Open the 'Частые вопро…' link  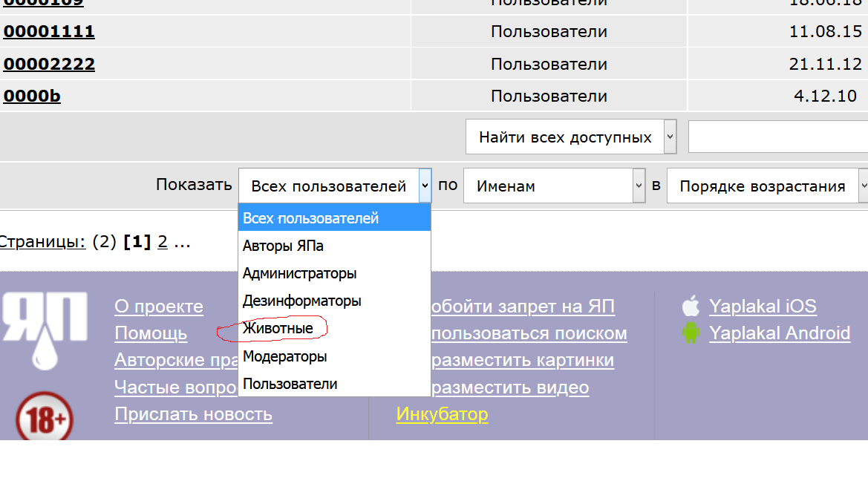[x=175, y=387]
